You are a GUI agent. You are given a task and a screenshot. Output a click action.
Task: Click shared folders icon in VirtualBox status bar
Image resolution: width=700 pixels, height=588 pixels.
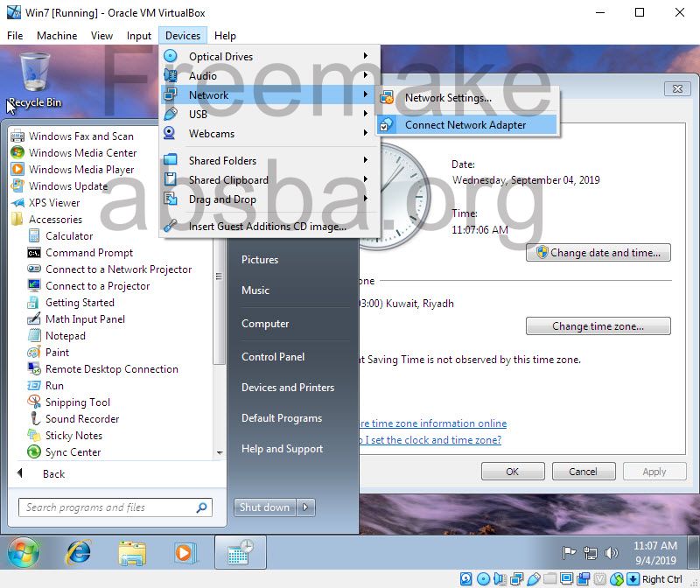pos(550,579)
